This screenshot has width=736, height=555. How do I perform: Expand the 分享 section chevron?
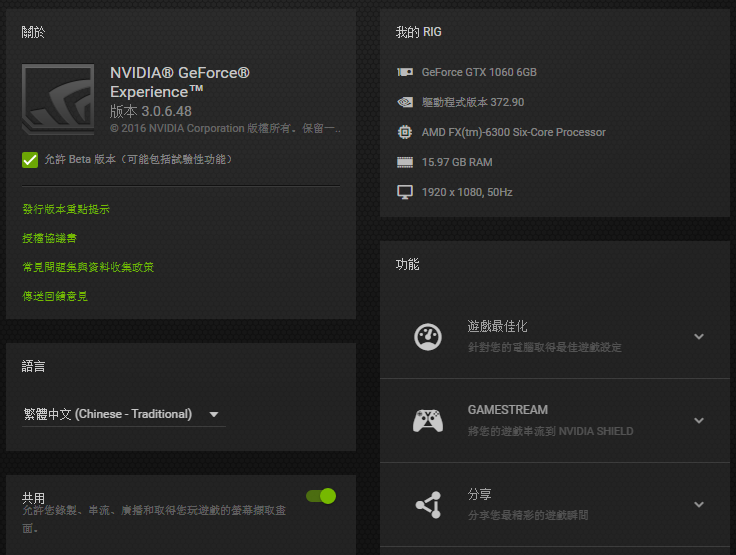click(699, 505)
